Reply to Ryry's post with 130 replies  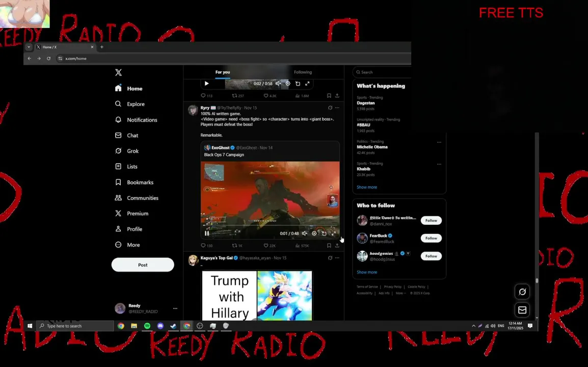pos(207,245)
